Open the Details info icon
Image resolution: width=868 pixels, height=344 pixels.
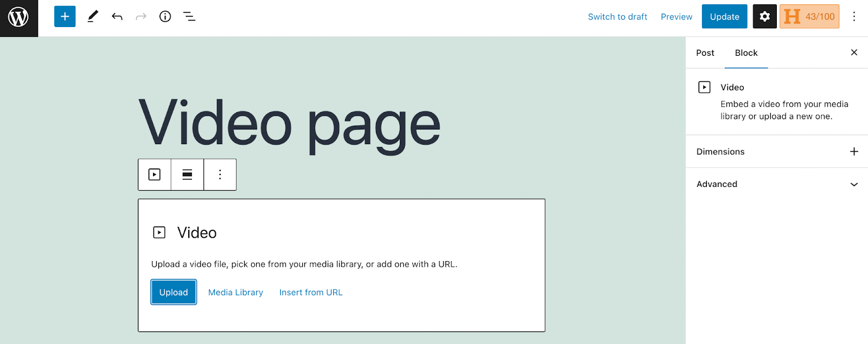[x=165, y=16]
